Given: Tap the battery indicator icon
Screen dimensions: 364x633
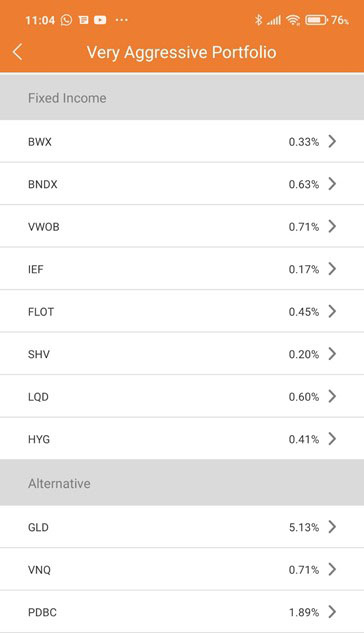Looking at the screenshot, I should 316,20.
